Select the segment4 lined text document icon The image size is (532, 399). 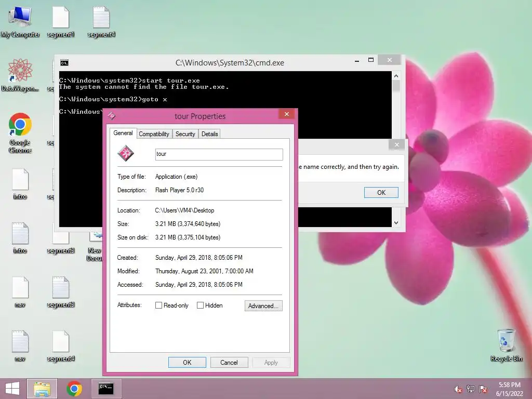(x=101, y=21)
